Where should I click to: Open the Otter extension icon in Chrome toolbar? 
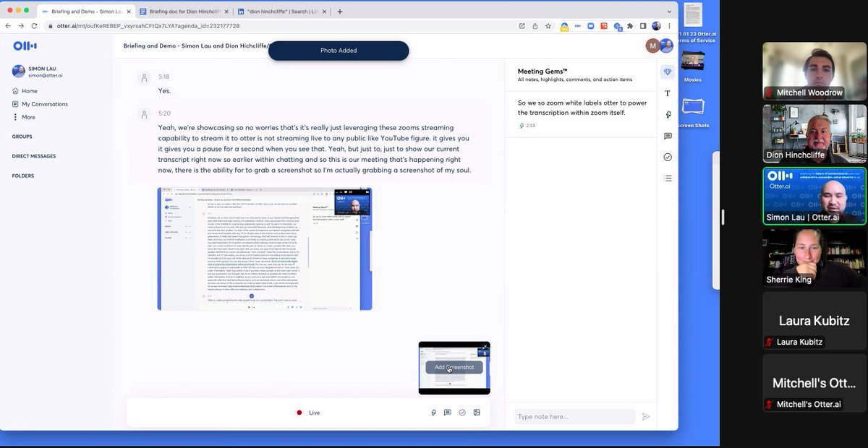point(577,25)
